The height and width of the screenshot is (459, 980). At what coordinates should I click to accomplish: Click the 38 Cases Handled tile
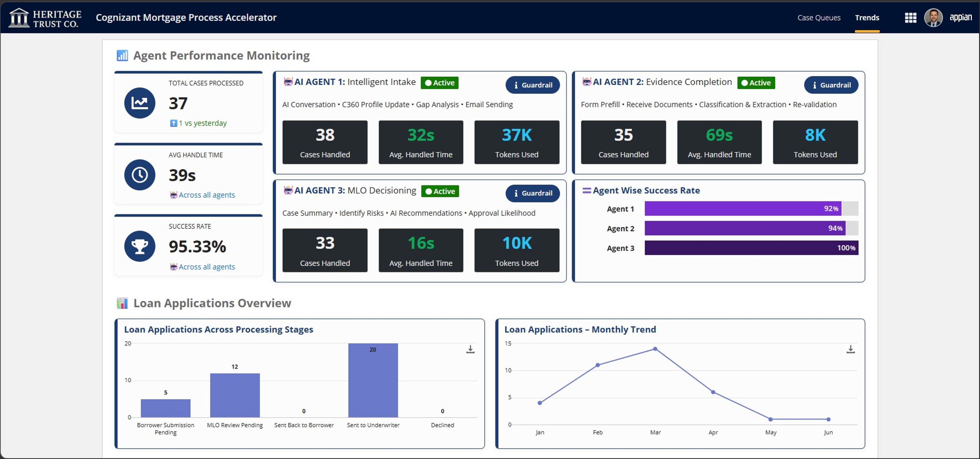click(325, 142)
